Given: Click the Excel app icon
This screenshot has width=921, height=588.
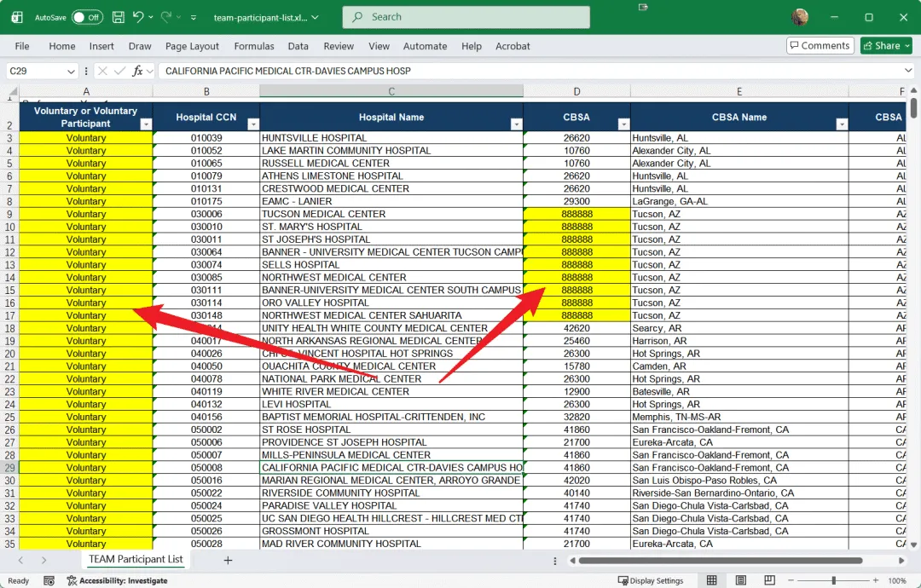Looking at the screenshot, I should pyautogui.click(x=17, y=18).
